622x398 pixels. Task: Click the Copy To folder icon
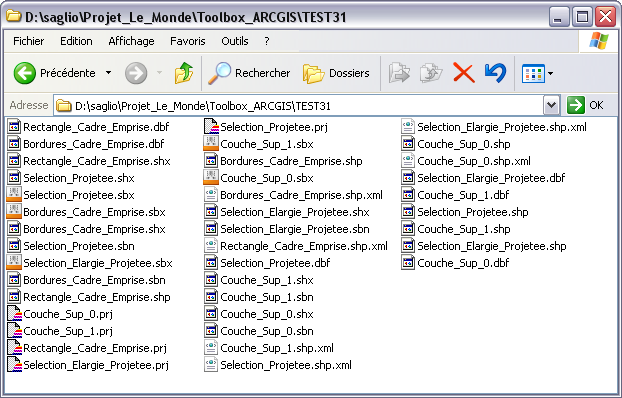[431, 73]
